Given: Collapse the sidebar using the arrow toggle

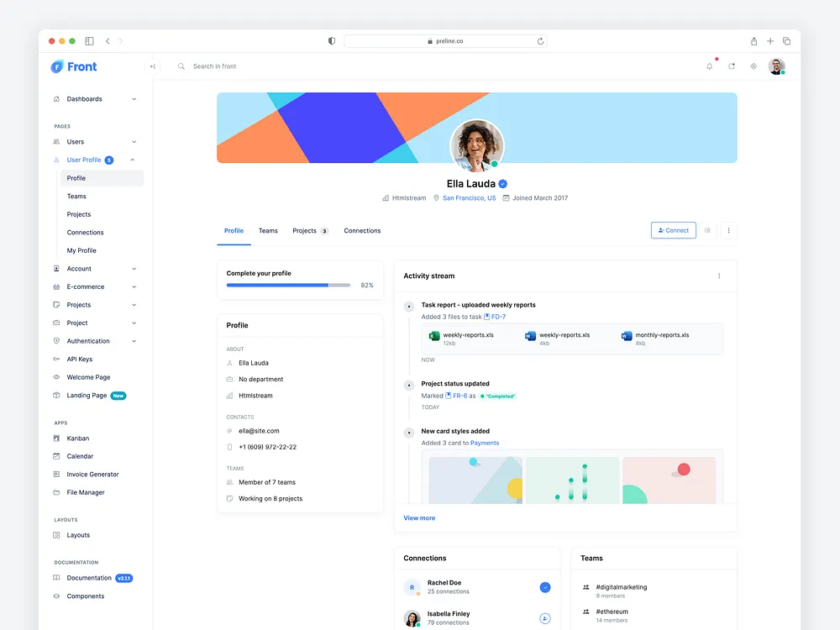Looking at the screenshot, I should 152,66.
